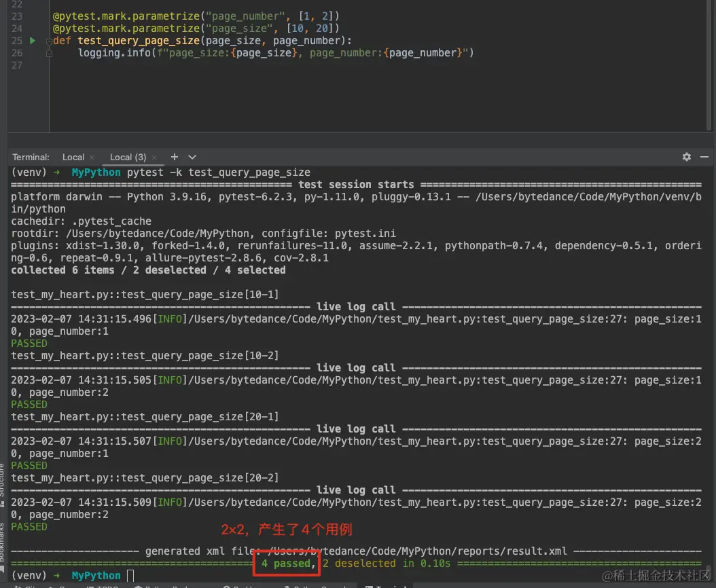The height and width of the screenshot is (588, 716).
Task: Place cursor on parametrize "page_number" decorator line
Action: (196, 16)
